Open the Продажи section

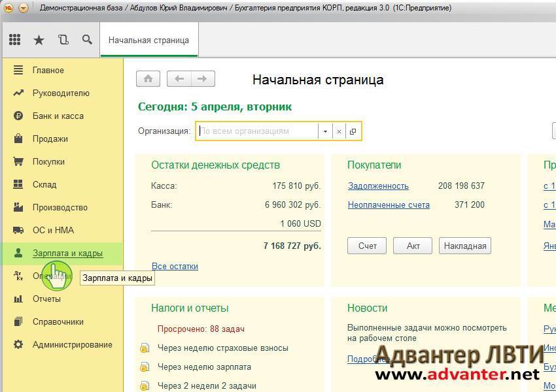tap(50, 139)
